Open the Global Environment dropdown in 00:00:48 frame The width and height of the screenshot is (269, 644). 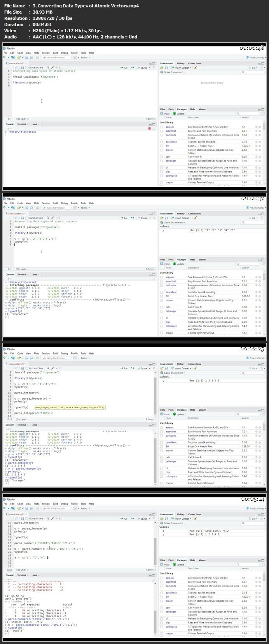174,72
